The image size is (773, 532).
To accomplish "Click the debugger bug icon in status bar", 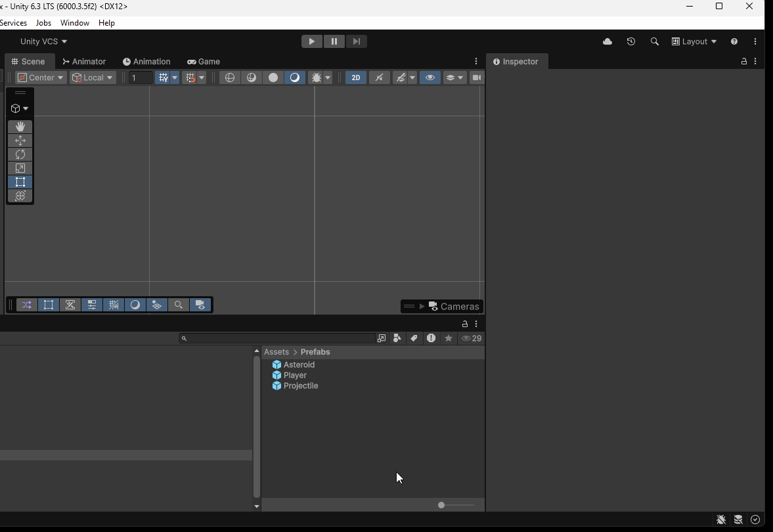I will tap(721, 519).
